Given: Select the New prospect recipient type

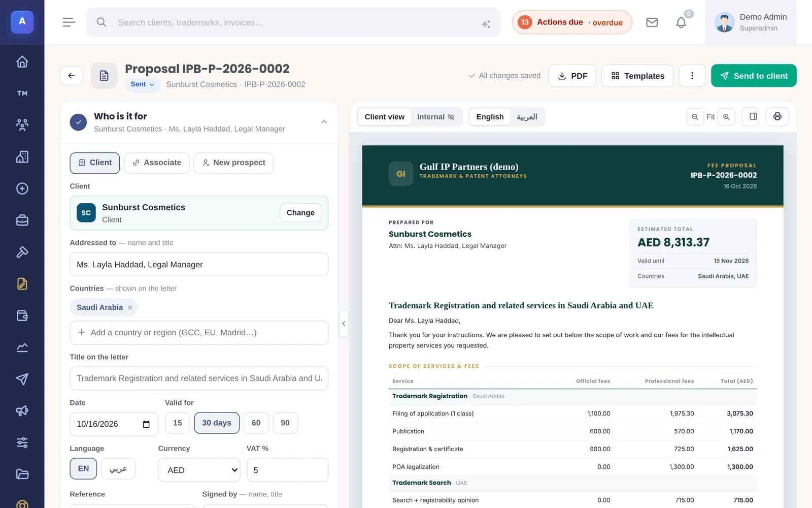Looking at the screenshot, I should (x=233, y=163).
